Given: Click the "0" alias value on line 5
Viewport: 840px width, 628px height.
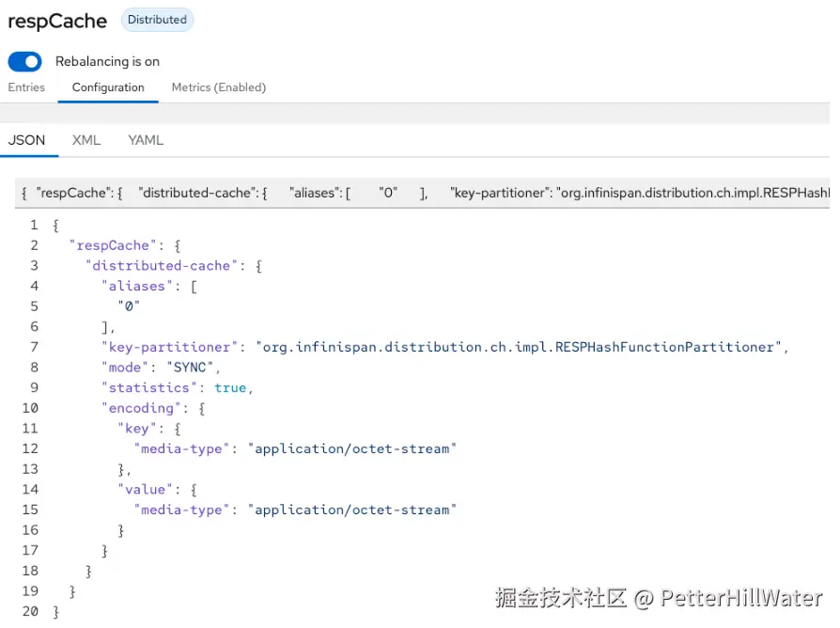Looking at the screenshot, I should click(129, 306).
